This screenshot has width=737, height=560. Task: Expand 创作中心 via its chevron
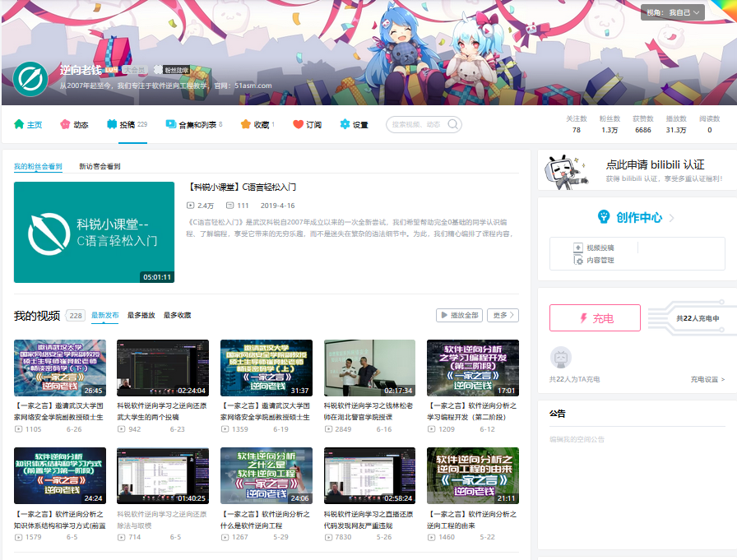[x=672, y=218]
